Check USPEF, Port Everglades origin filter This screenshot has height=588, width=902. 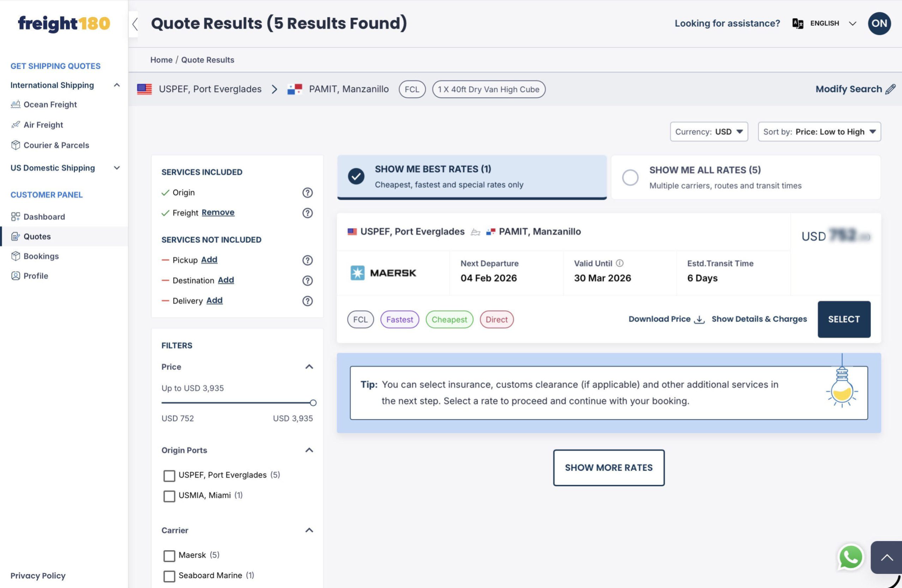(169, 476)
